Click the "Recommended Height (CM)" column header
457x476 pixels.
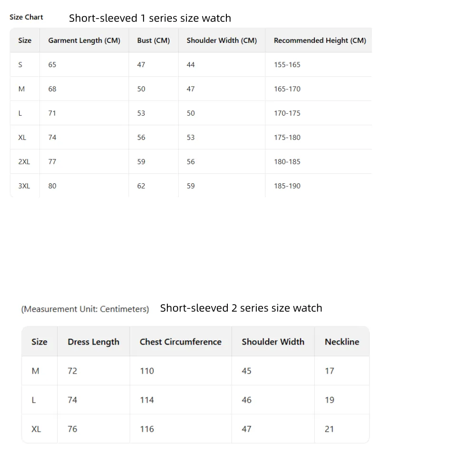coord(320,40)
